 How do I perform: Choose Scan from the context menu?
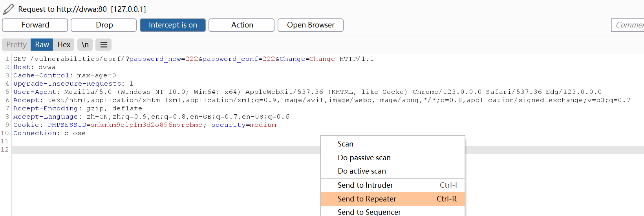click(346, 144)
